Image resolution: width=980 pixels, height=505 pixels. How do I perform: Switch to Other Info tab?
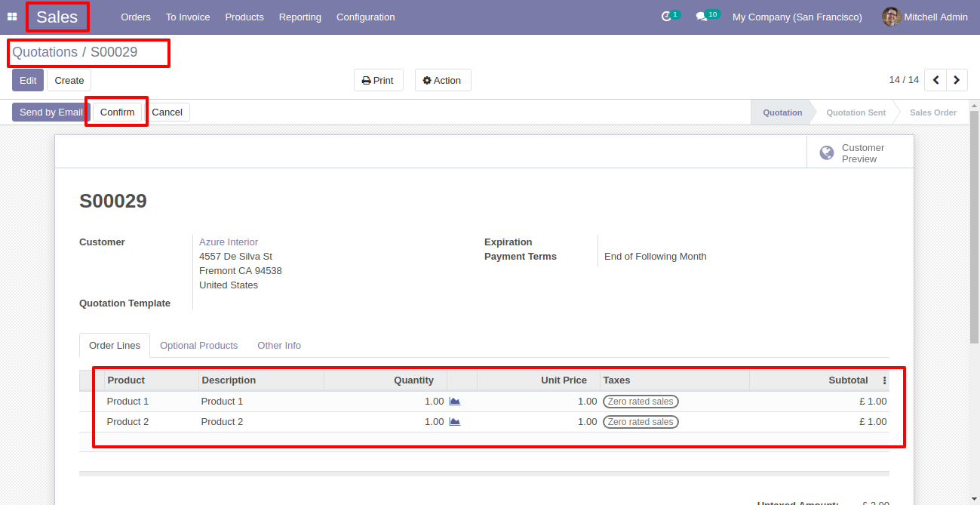click(279, 346)
